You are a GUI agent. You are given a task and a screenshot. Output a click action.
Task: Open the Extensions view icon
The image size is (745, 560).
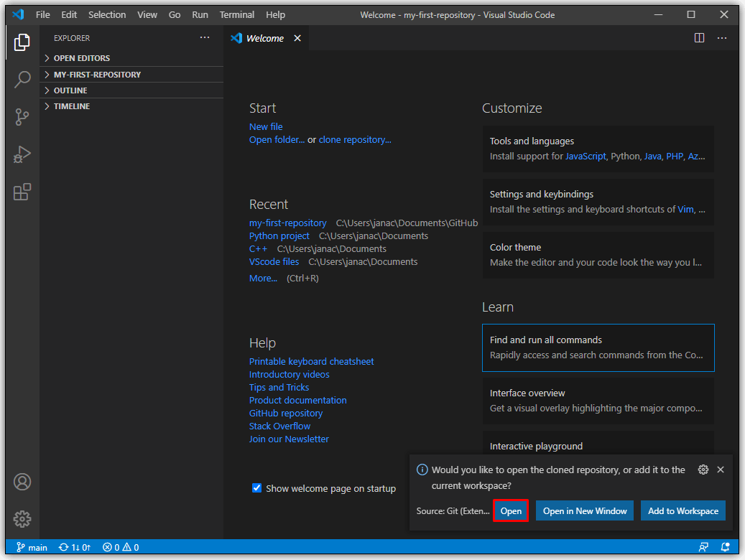click(22, 192)
